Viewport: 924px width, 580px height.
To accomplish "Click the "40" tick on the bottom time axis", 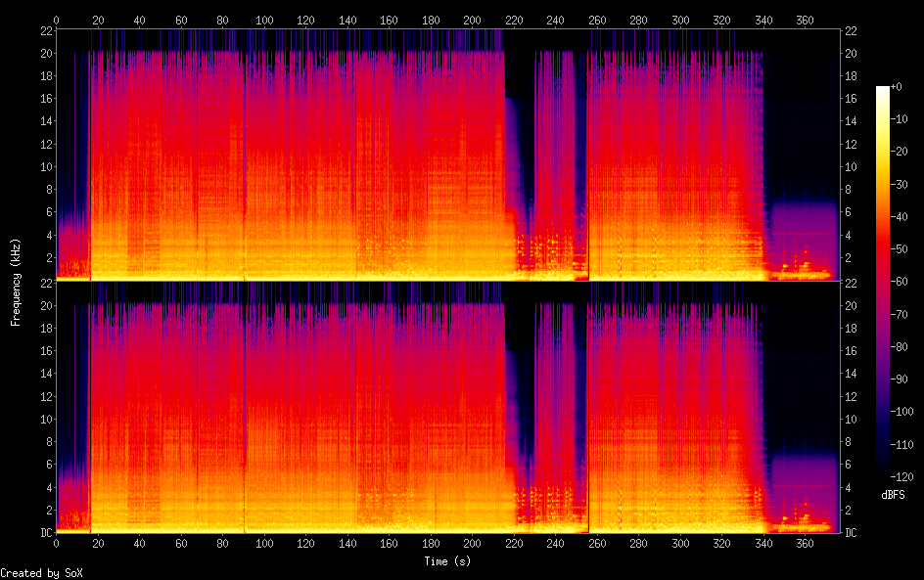I will (x=139, y=544).
